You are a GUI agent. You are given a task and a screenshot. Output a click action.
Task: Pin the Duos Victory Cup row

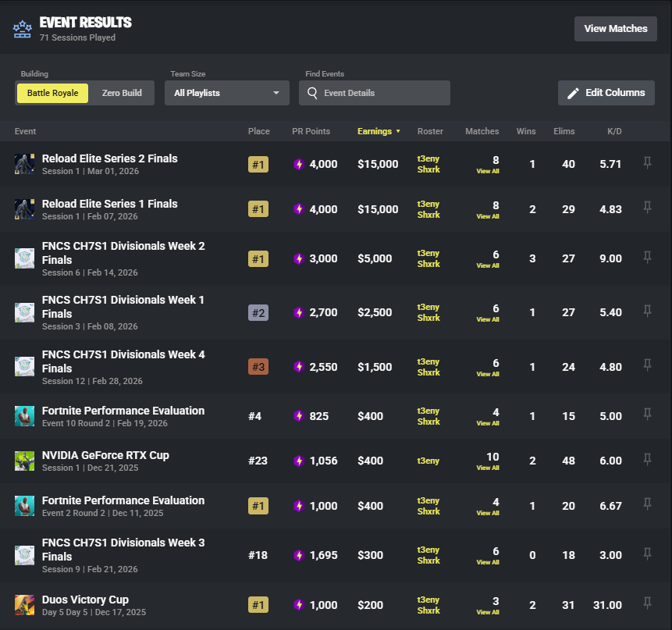pos(647,604)
